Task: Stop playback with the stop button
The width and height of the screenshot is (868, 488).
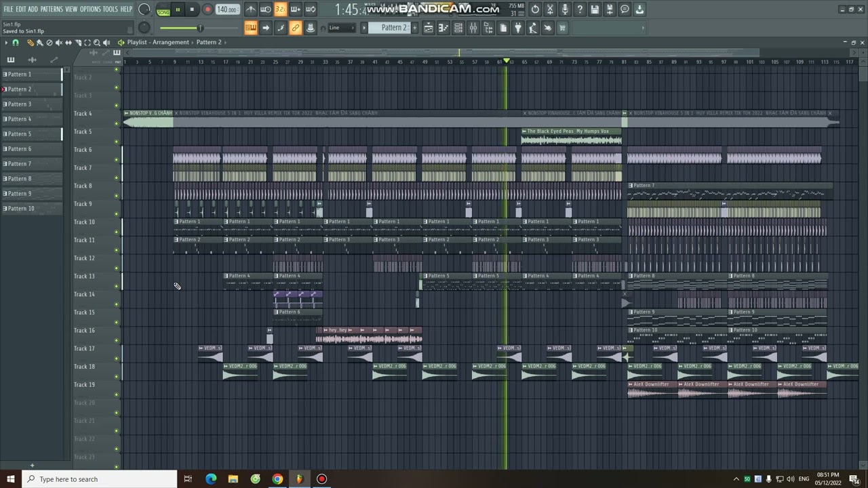Action: 192,9
